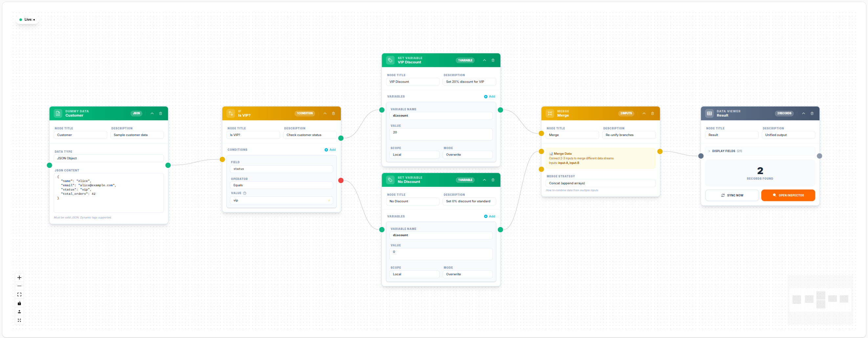
Task: Click the Live status indicator
Action: click(27, 19)
